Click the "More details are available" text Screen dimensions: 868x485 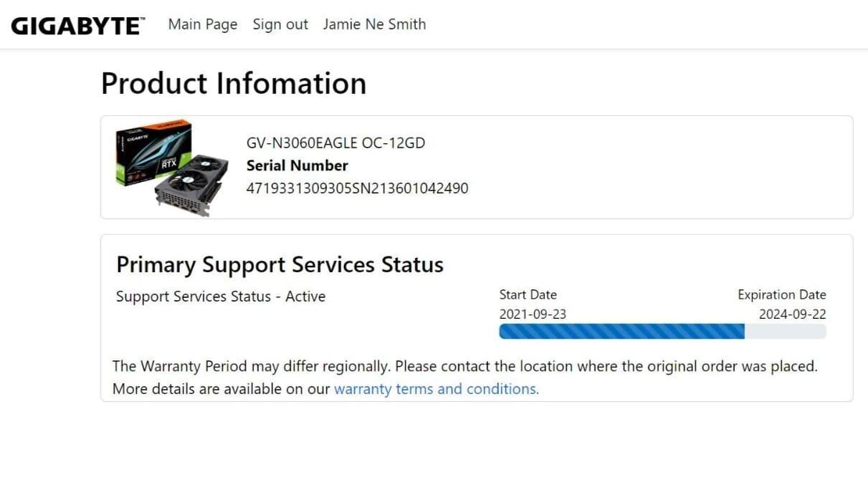222,389
